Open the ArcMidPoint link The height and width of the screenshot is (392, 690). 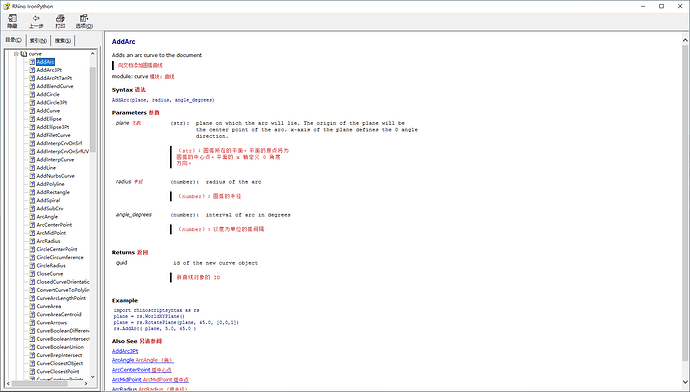[150, 379]
